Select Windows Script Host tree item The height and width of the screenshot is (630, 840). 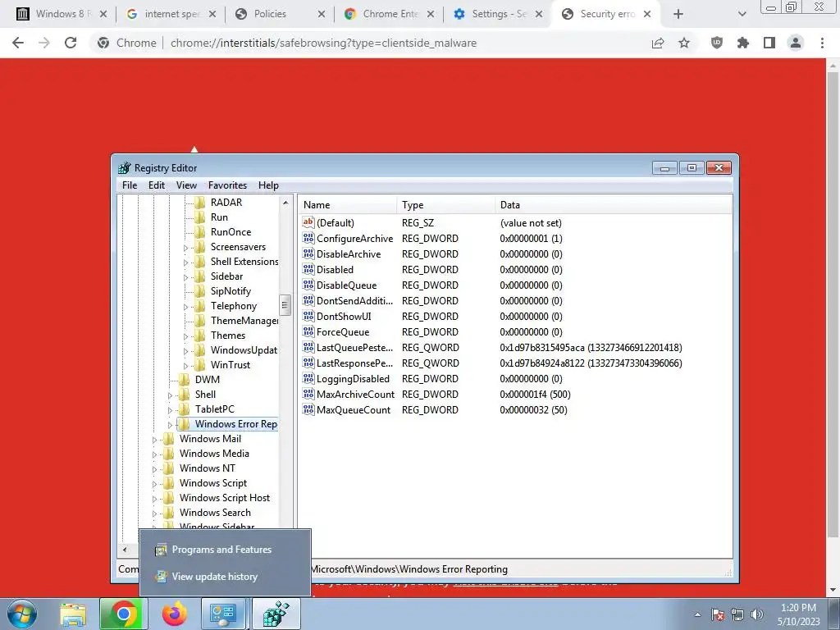225,498
